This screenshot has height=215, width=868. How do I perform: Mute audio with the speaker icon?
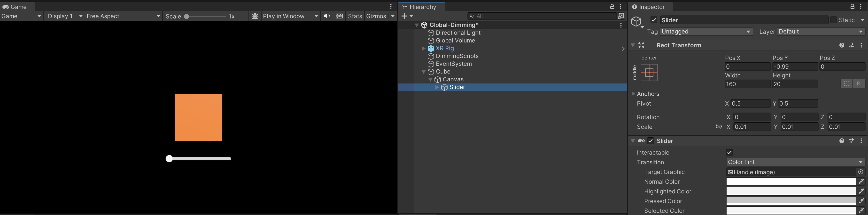[326, 16]
